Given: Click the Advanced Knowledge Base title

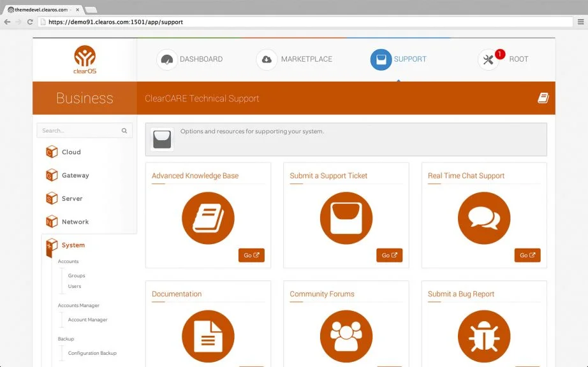Looking at the screenshot, I should coord(195,176).
